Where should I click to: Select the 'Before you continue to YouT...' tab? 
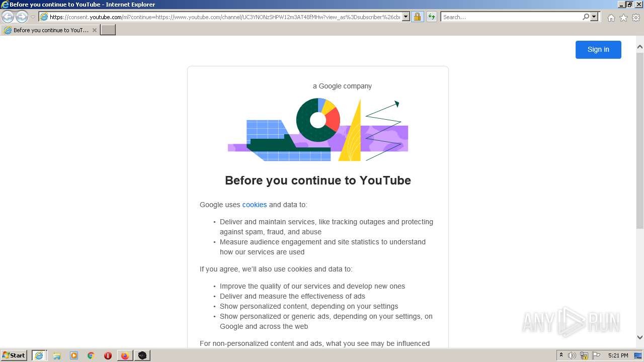click(50, 30)
